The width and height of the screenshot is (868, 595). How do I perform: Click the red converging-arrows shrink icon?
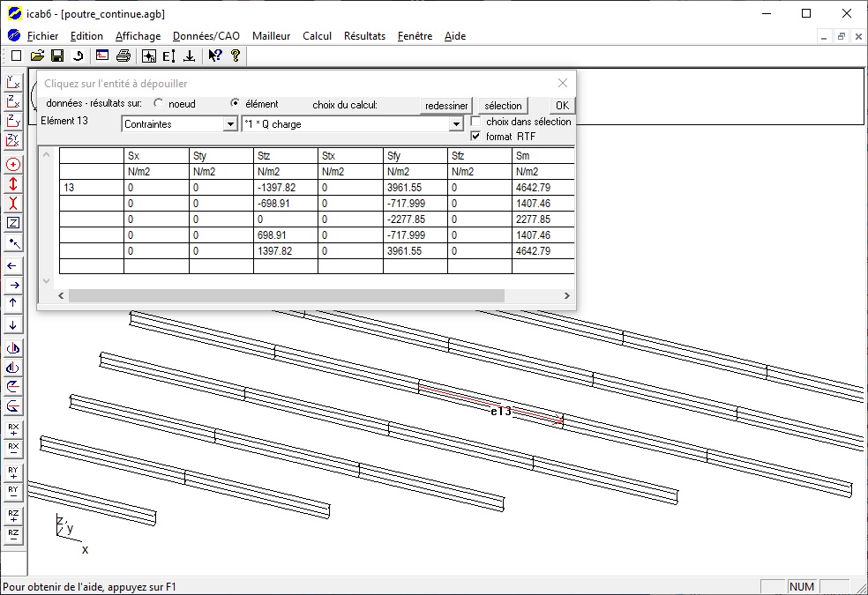[13, 204]
